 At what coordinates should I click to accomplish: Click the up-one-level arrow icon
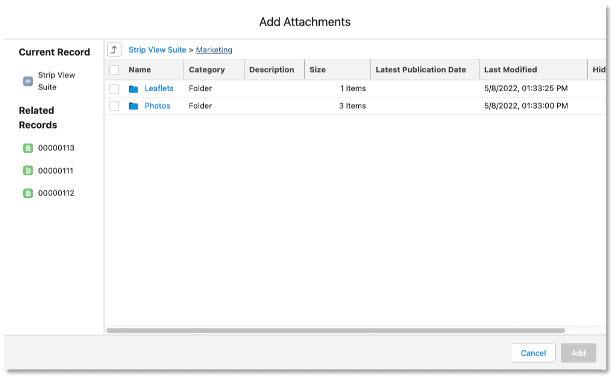114,50
